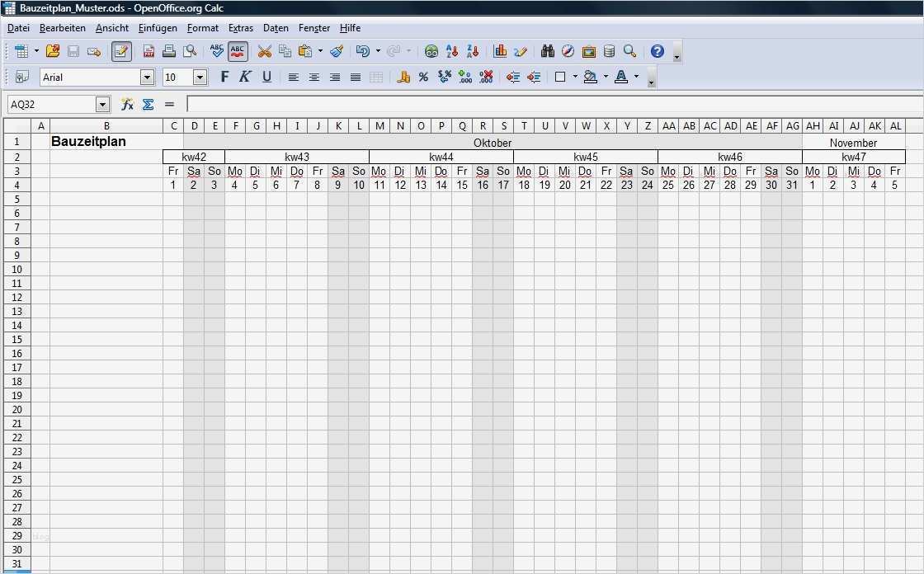Viewport: 924px width, 574px height.
Task: Open the Navigator
Action: tap(568, 51)
